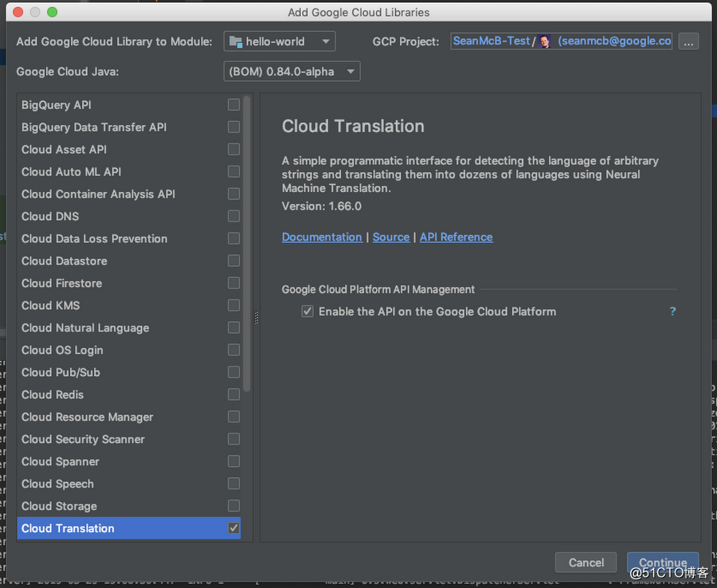Image resolution: width=717 pixels, height=588 pixels.
Task: Open the hello-world module dropdown
Action: pos(280,41)
